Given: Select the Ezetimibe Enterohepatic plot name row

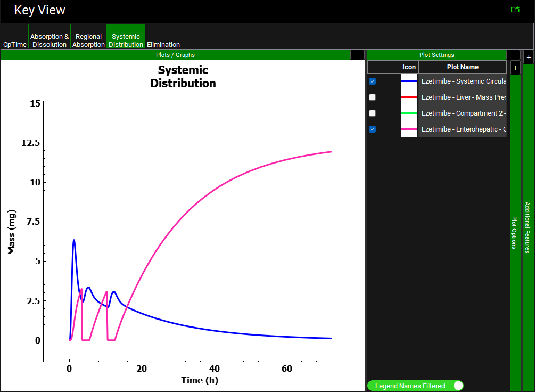Looking at the screenshot, I should tap(462, 129).
